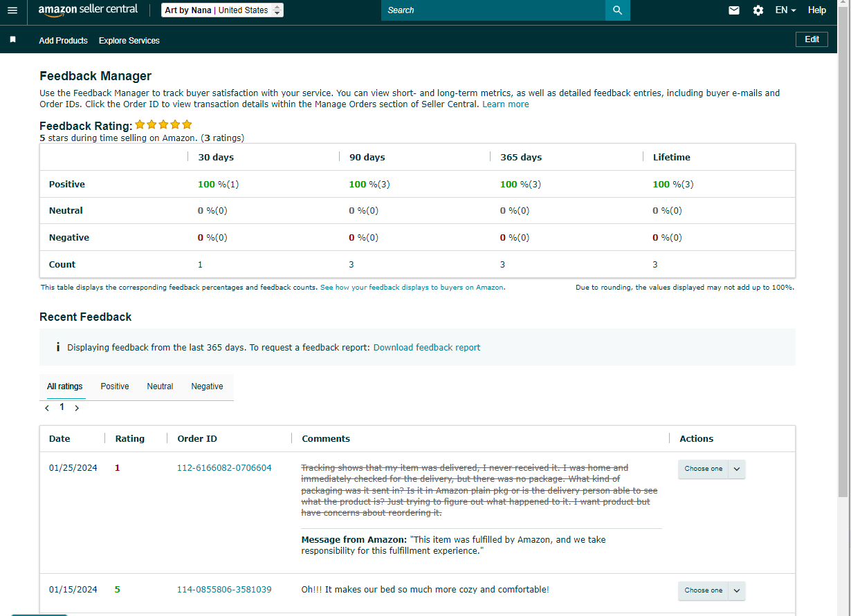Open the Help link
The image size is (851, 616).
pos(817,10)
